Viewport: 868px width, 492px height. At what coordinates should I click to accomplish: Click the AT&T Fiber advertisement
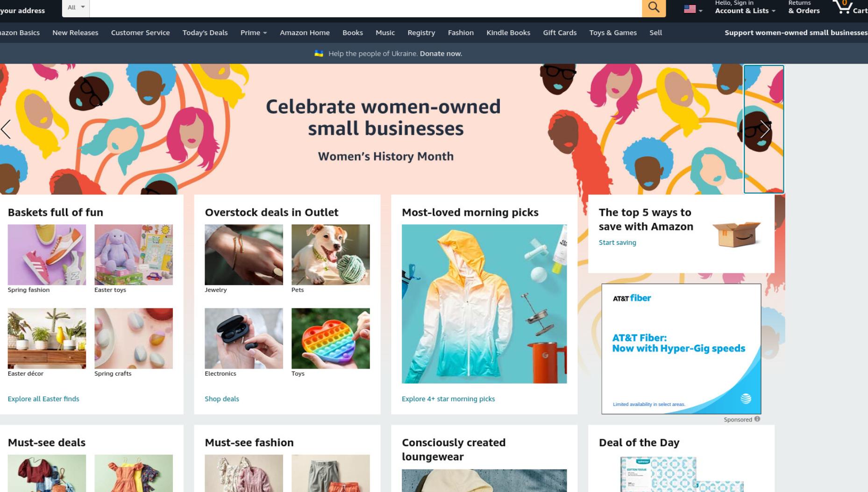[x=681, y=349]
